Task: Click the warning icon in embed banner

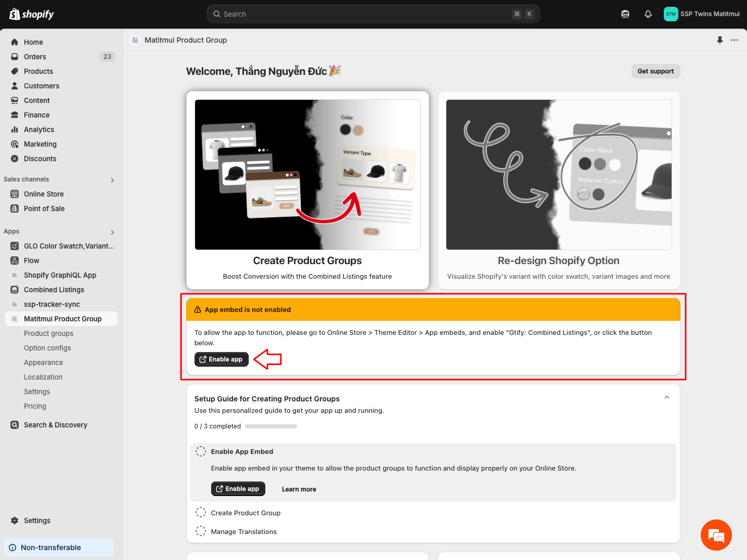Action: (x=198, y=309)
